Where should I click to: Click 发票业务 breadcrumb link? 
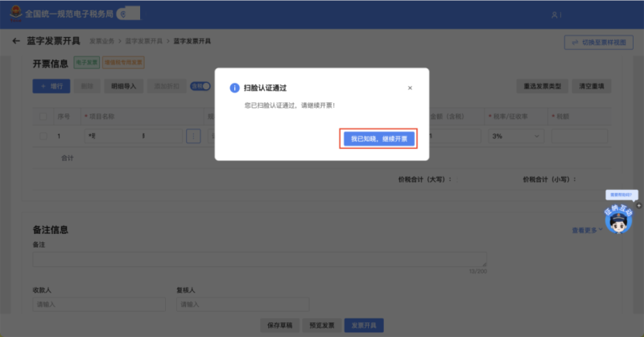coord(102,41)
